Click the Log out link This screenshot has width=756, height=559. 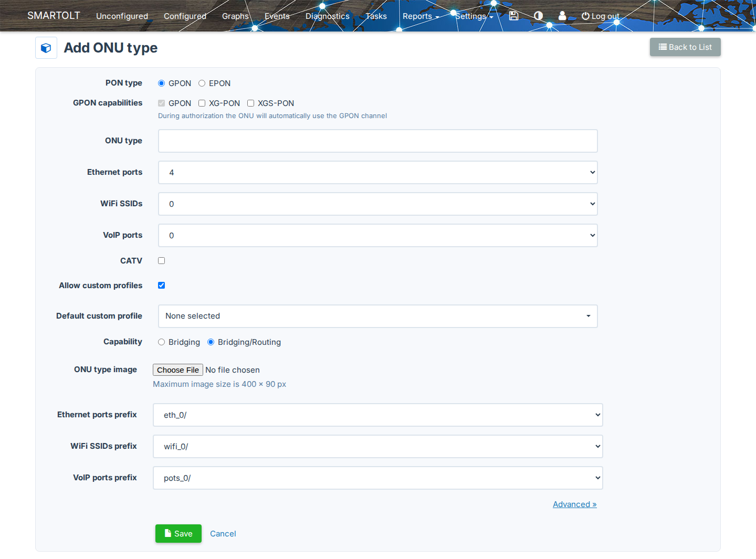[x=601, y=16]
